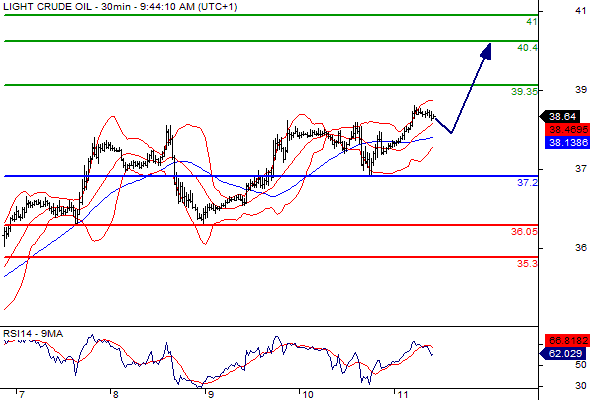Click the red 38.4695 indicator value label
The width and height of the screenshot is (590, 400).
567,130
